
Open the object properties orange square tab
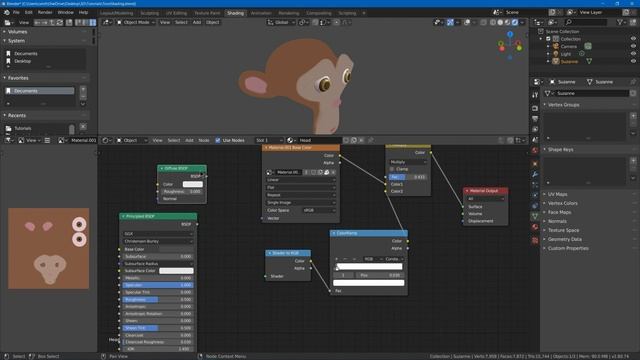[535, 164]
